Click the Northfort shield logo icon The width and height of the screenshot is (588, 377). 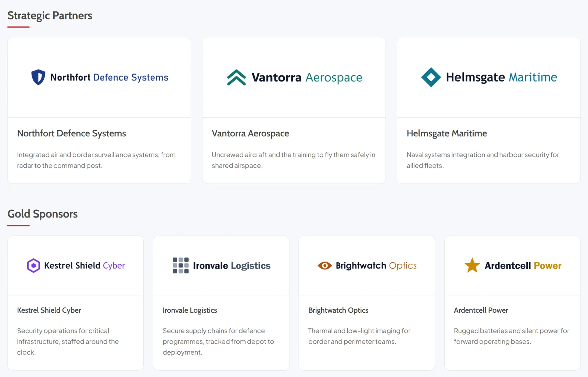point(38,77)
